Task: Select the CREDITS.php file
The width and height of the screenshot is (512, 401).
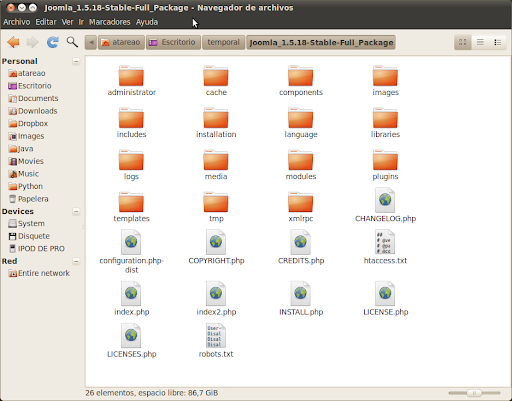Action: click(x=301, y=247)
